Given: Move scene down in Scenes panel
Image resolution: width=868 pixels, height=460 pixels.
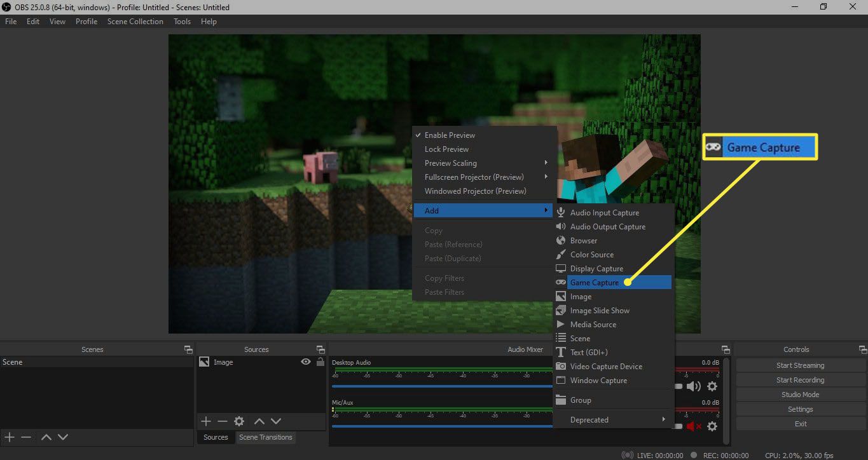Looking at the screenshot, I should (x=62, y=437).
